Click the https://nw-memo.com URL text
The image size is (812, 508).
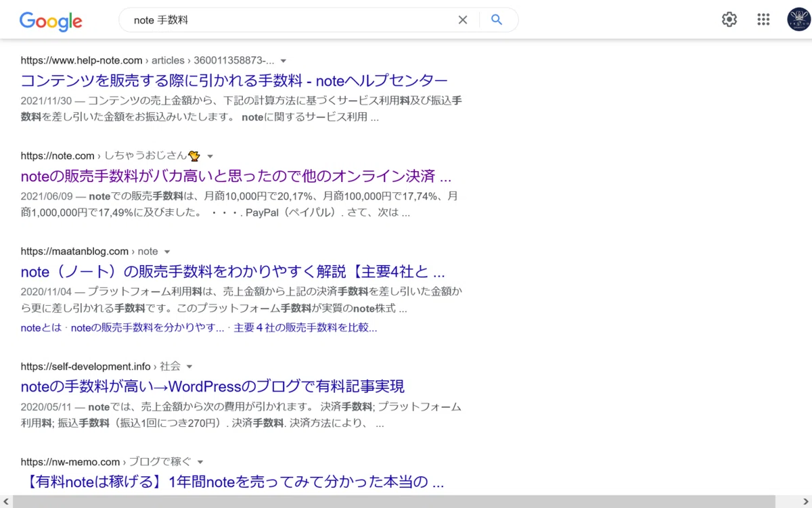pyautogui.click(x=70, y=461)
